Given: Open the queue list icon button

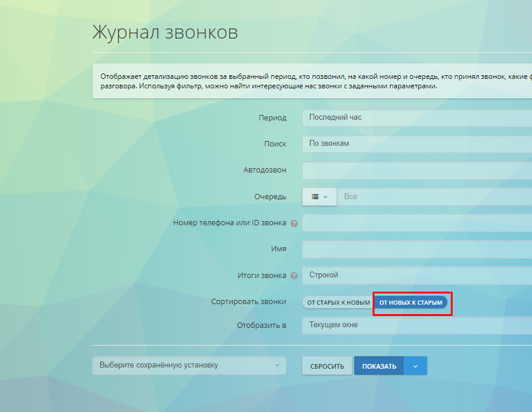Looking at the screenshot, I should tap(319, 197).
